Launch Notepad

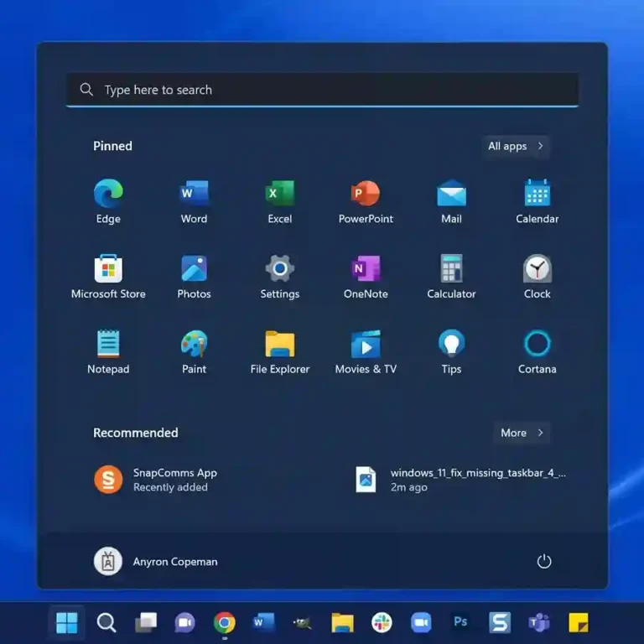[108, 351]
